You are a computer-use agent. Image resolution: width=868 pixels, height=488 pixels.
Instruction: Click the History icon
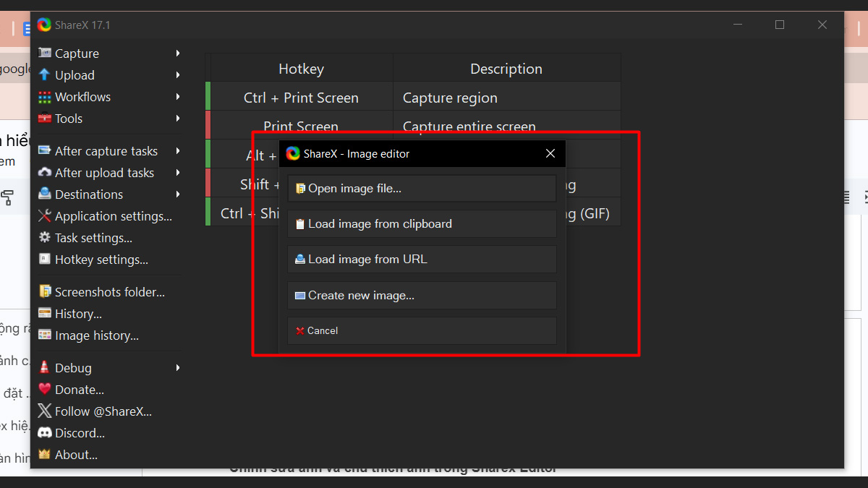45,314
